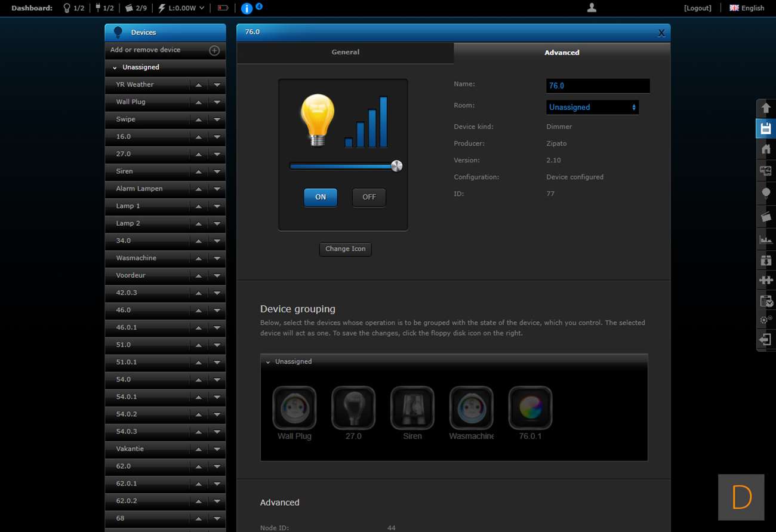Click the Logout link

(698, 8)
